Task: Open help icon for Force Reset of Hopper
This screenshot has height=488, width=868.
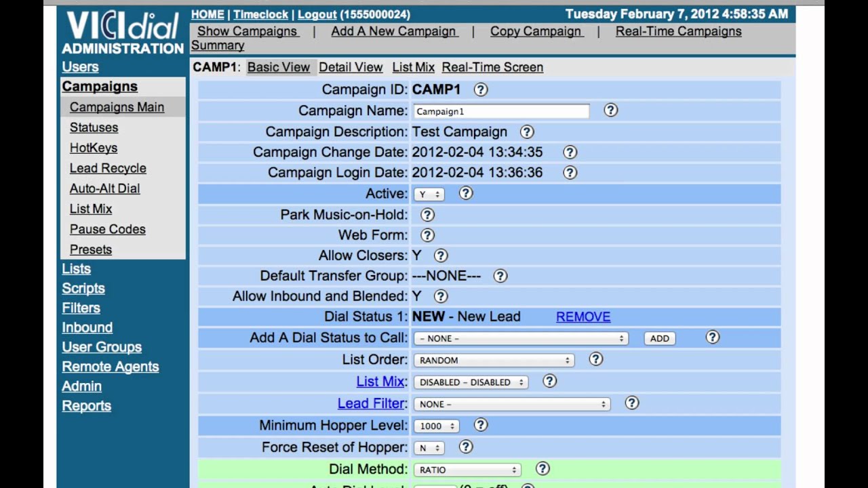Action: coord(466,447)
